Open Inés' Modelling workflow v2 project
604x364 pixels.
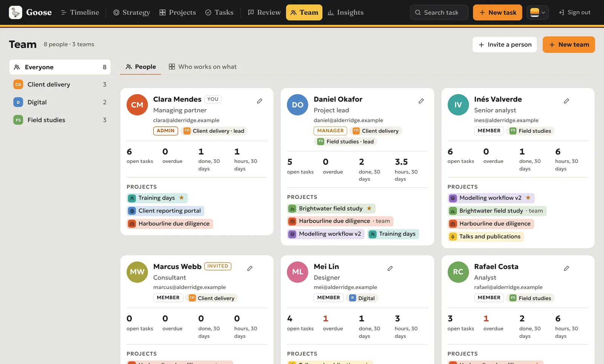point(491,198)
